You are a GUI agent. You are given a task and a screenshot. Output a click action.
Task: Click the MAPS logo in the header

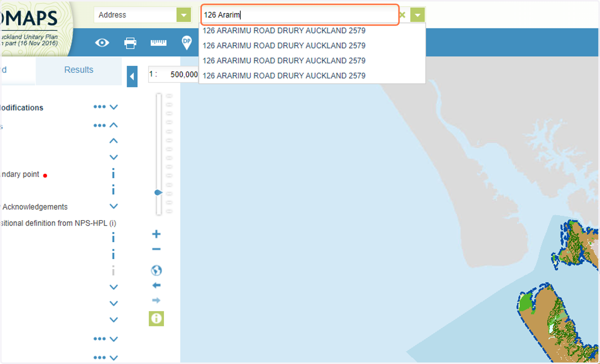pos(30,17)
